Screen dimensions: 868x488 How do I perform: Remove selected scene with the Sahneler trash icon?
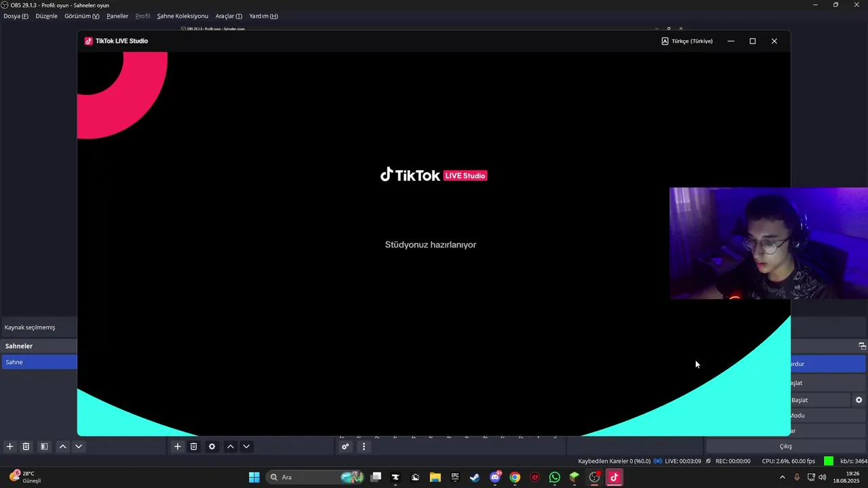pos(26,447)
